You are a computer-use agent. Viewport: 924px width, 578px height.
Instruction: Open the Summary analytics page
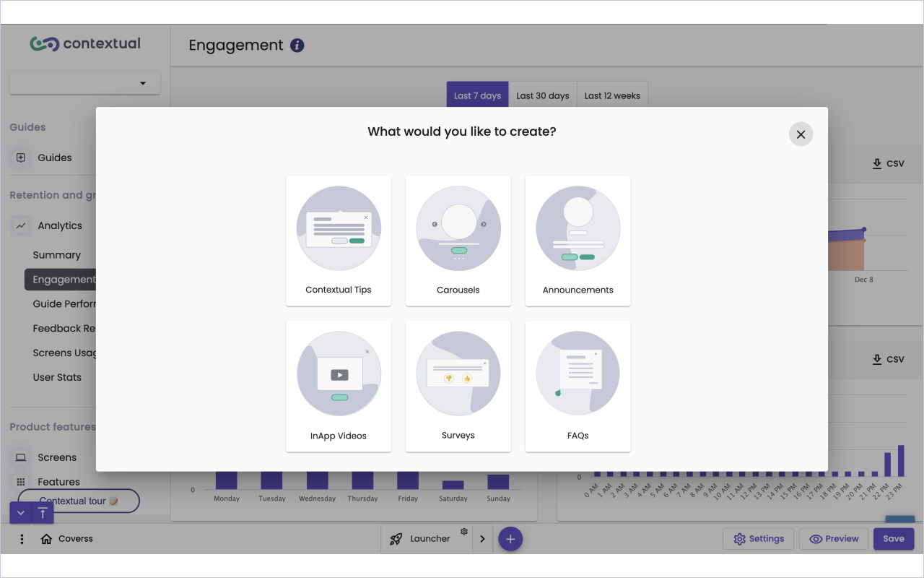pyautogui.click(x=57, y=255)
